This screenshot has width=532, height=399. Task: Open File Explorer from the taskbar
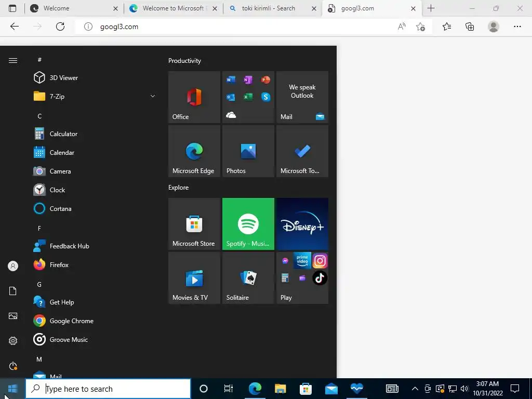(280, 389)
